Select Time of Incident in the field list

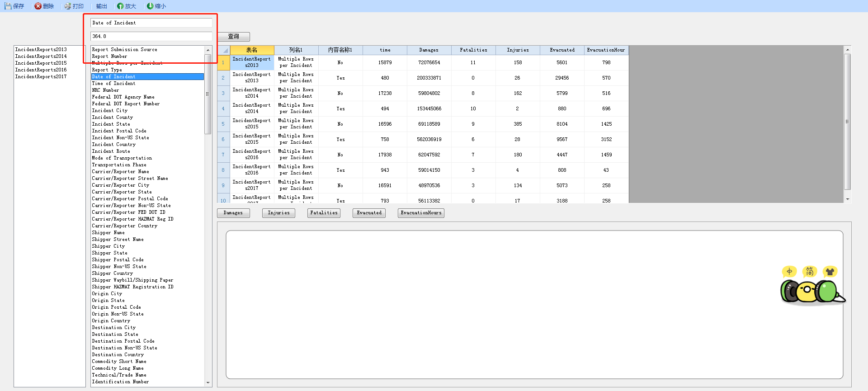[x=147, y=84]
